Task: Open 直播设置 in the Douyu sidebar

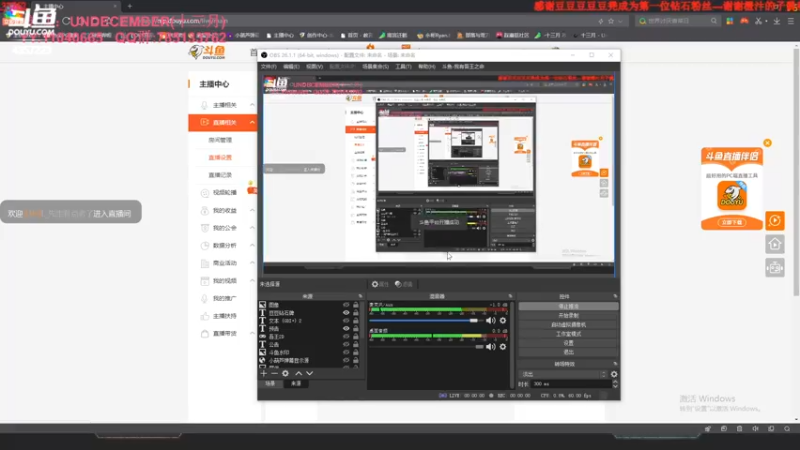Action: click(x=220, y=157)
